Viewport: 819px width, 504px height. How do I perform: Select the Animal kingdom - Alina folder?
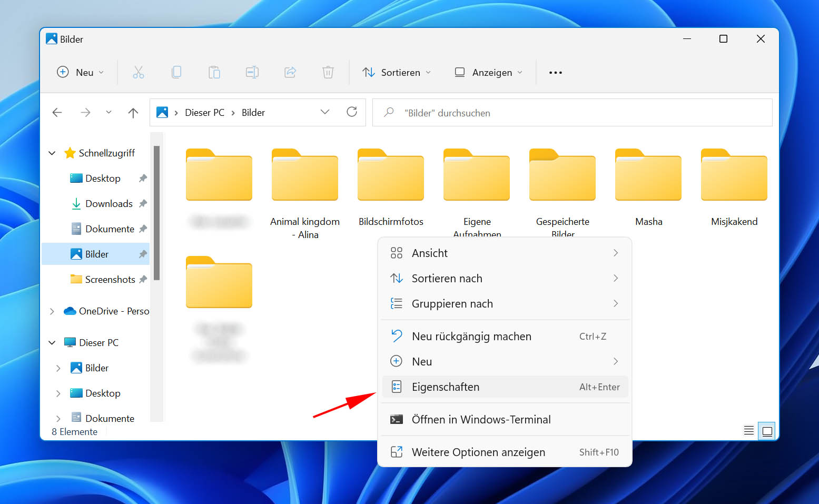pos(305,194)
